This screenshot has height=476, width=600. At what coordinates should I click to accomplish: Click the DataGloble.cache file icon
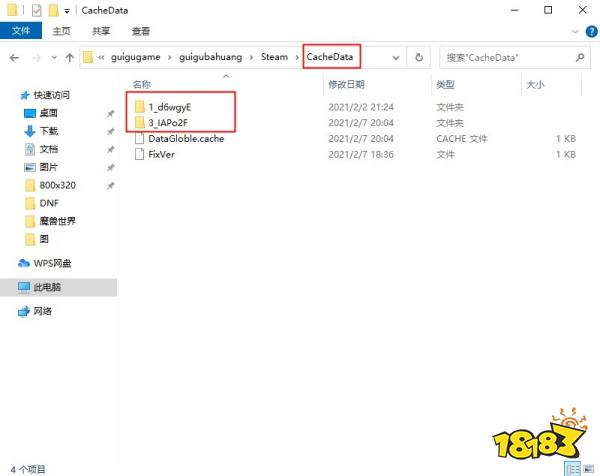pyautogui.click(x=140, y=139)
